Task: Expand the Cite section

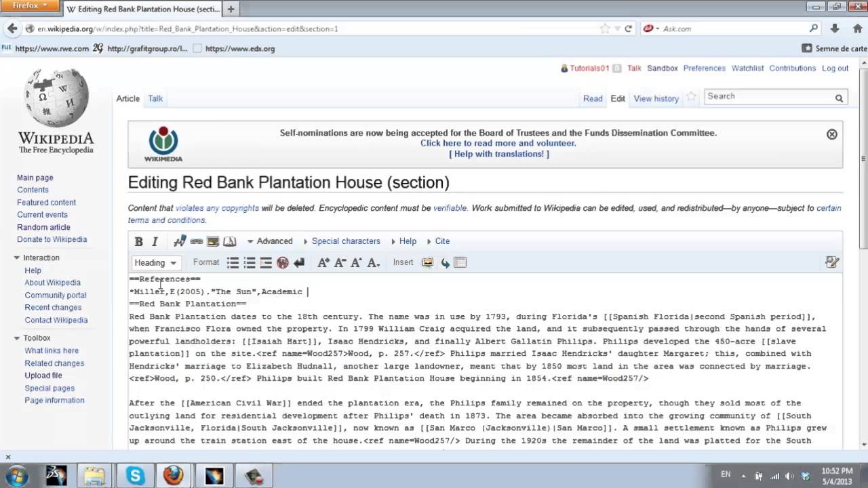Action: click(x=437, y=241)
